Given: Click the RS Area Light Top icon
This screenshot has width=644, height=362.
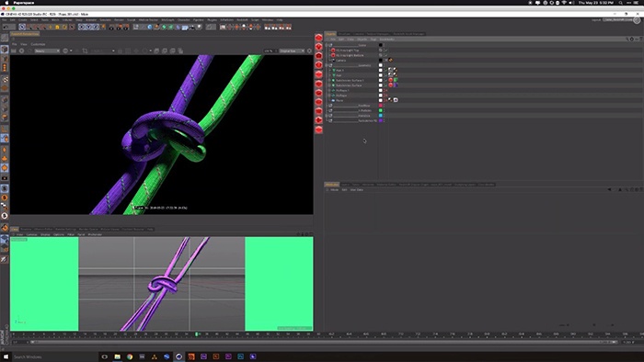Looking at the screenshot, I should 333,51.
